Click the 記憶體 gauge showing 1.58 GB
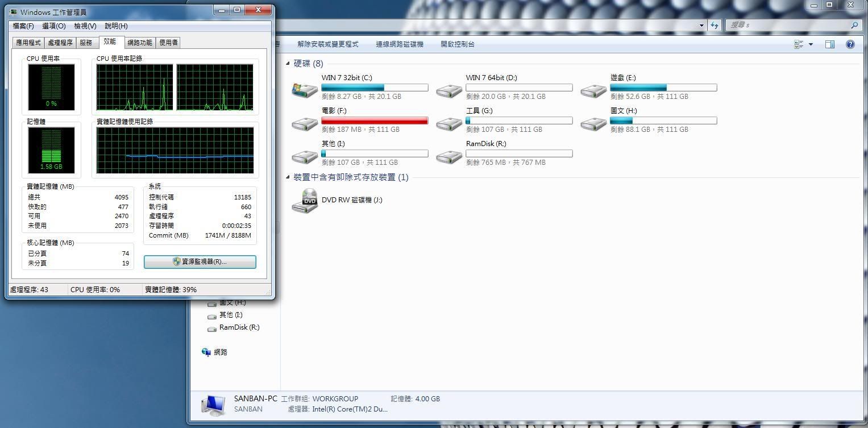Screen dimensions: 868x428 pyautogui.click(x=52, y=150)
